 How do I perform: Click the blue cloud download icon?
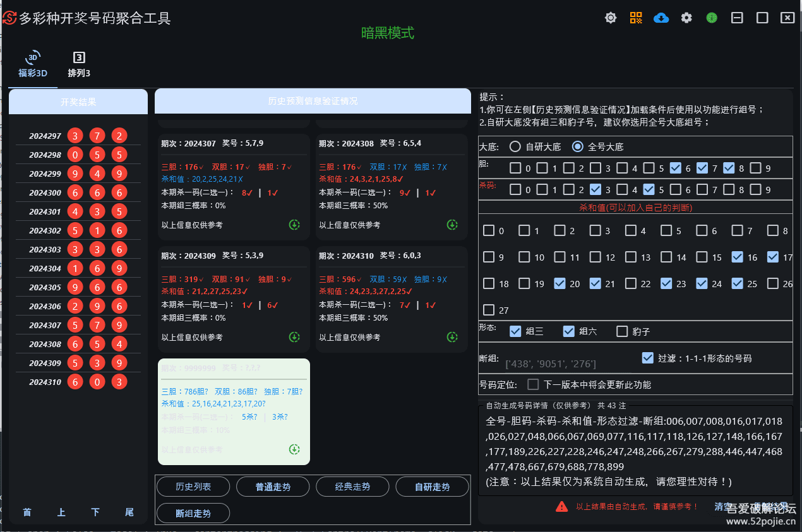click(x=661, y=18)
